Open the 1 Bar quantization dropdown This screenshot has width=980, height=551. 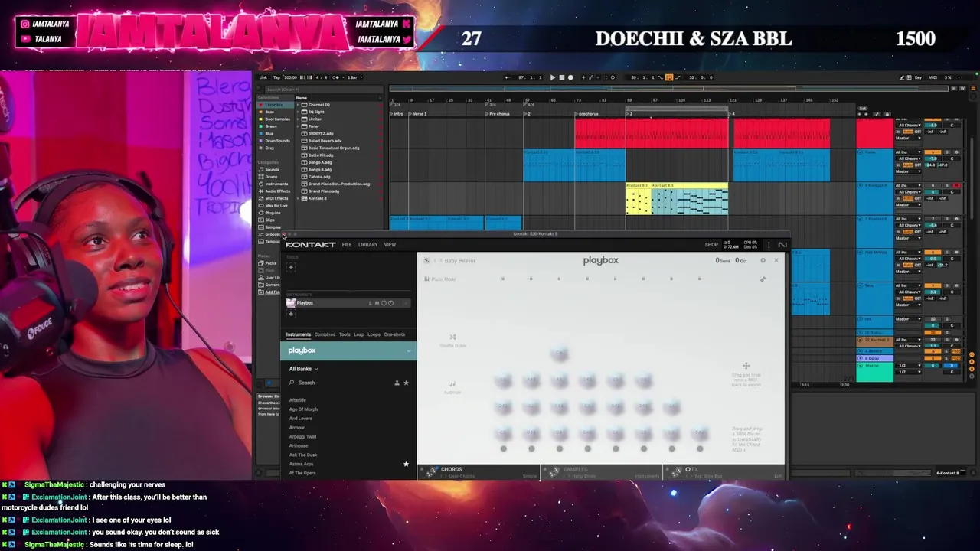353,77
